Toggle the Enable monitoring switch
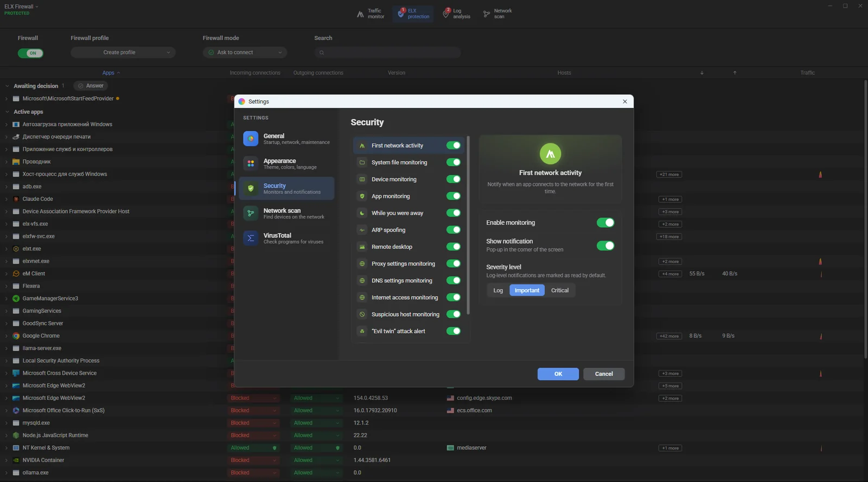This screenshot has height=482, width=868. 605,223
